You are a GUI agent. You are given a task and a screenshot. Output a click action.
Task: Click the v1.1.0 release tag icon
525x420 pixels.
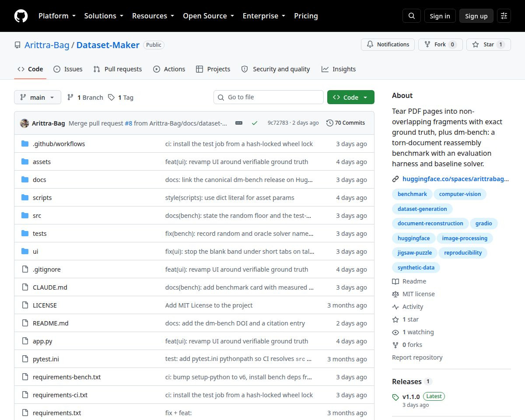pos(395,397)
